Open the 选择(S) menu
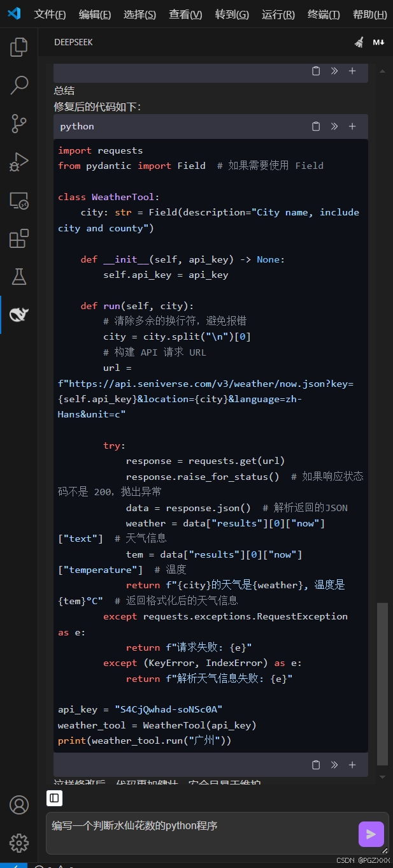 click(x=140, y=15)
